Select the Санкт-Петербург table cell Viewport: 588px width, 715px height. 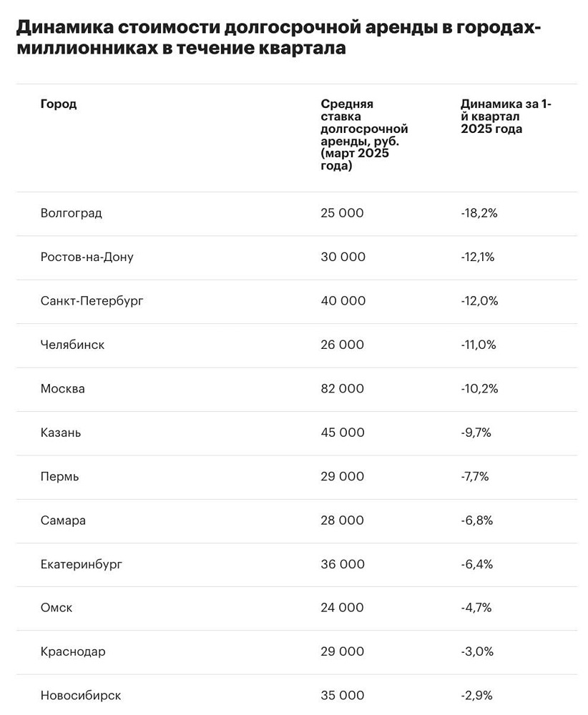[92, 301]
